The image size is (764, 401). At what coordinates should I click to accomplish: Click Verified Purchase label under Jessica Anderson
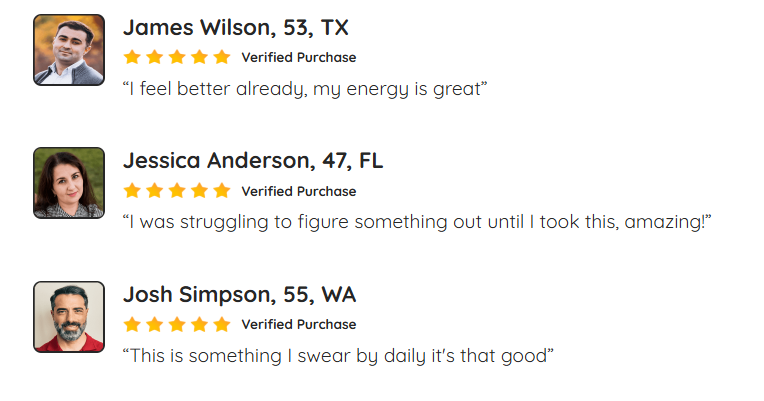298,191
